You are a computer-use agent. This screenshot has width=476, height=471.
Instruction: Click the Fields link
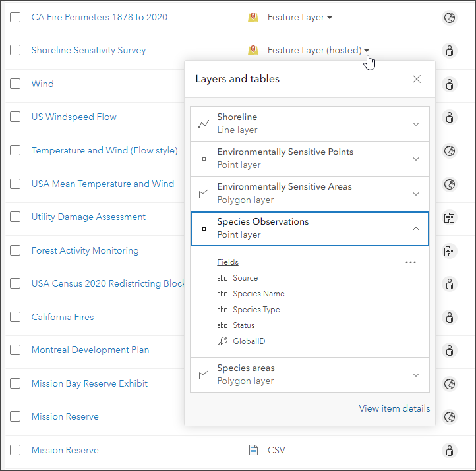coord(227,262)
